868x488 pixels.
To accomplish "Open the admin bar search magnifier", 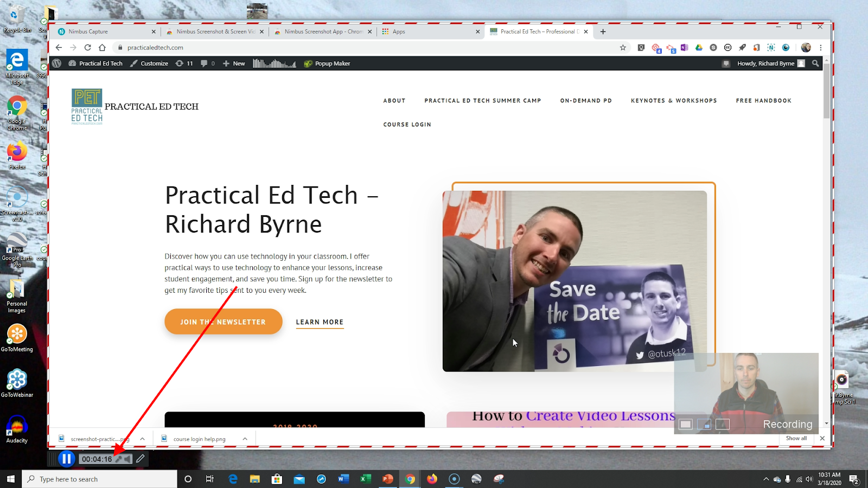I will pyautogui.click(x=815, y=63).
